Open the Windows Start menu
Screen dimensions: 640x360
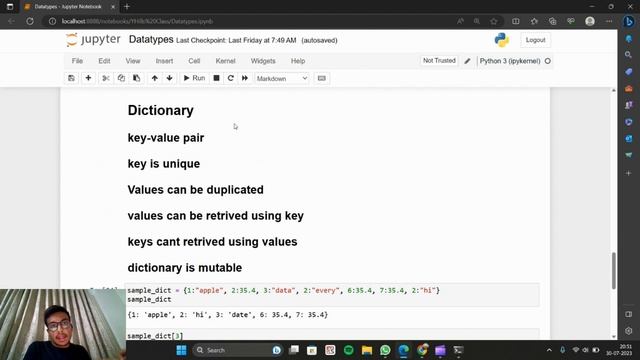182,350
